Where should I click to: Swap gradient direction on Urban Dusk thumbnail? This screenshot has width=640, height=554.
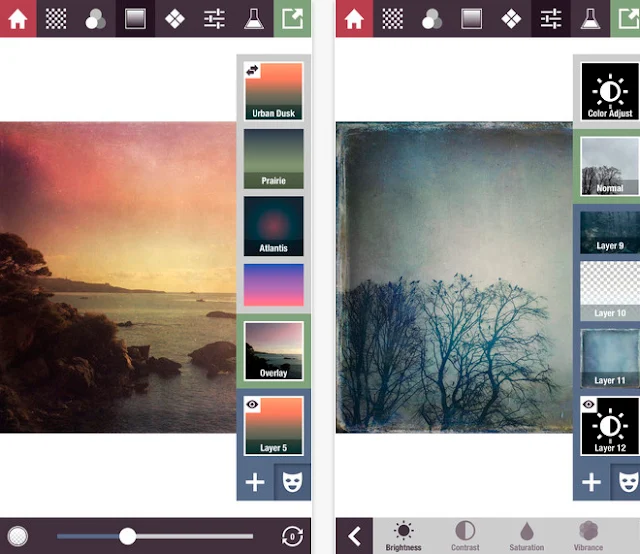coord(252,70)
